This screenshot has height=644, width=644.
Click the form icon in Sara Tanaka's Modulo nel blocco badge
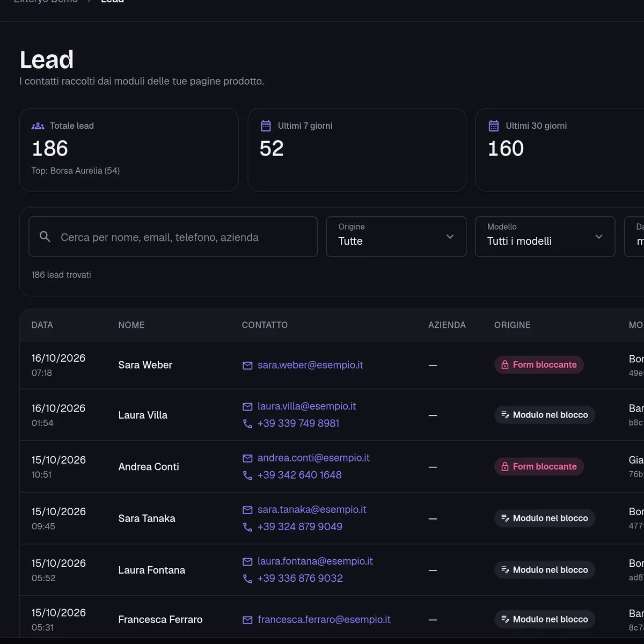point(505,518)
